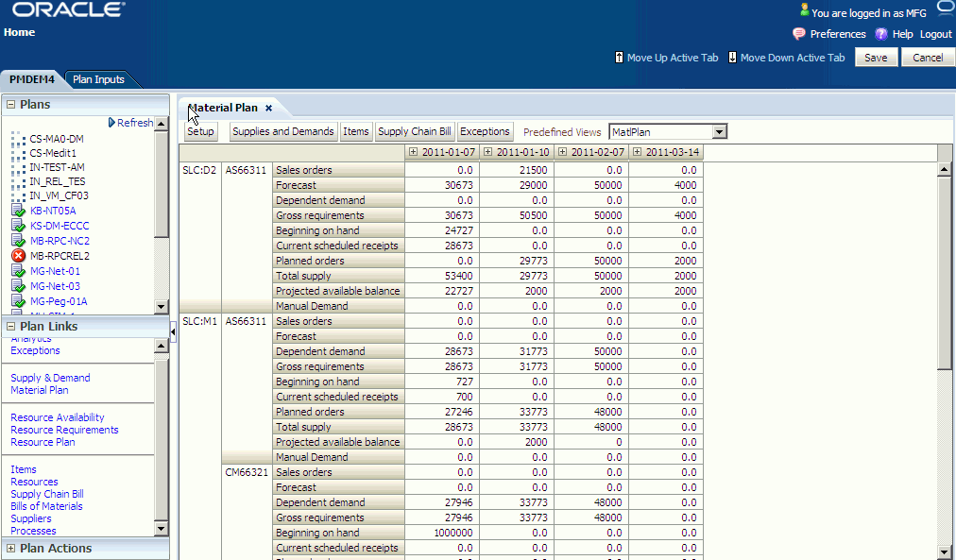Open the Items toolbar button
The height and width of the screenshot is (560, 956).
click(x=356, y=131)
